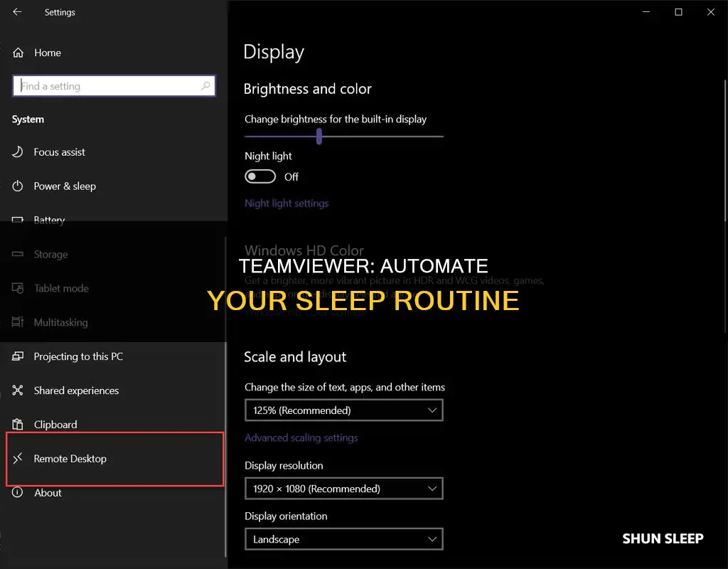The image size is (728, 569).
Task: Open Shared experiences settings
Action: tap(76, 390)
